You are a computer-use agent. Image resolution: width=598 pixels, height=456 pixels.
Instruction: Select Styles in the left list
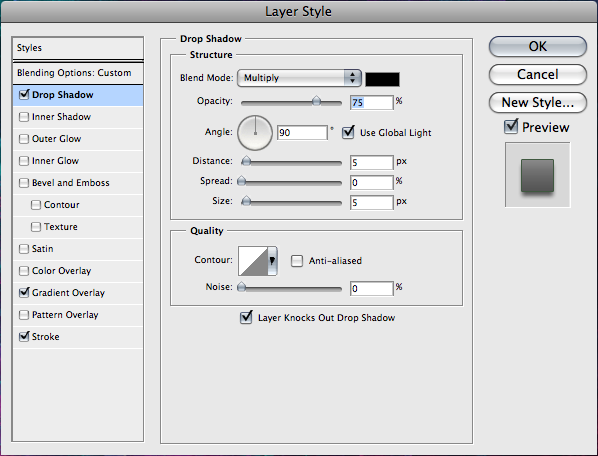[x=78, y=48]
